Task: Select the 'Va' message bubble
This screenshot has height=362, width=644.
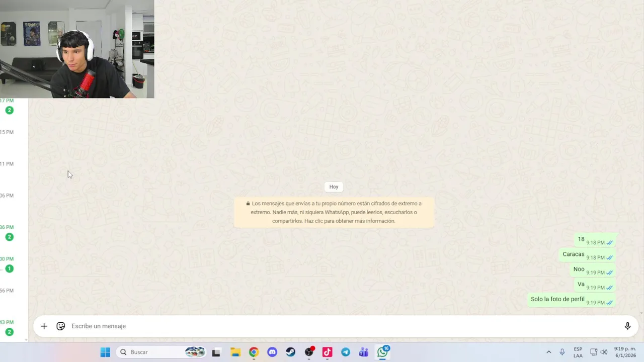Action: coord(595,286)
